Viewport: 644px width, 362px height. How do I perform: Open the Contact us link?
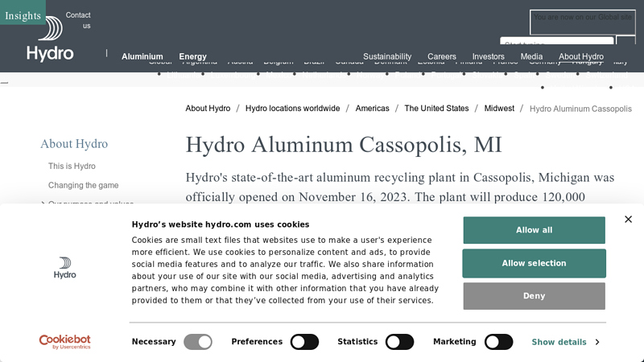(x=78, y=20)
